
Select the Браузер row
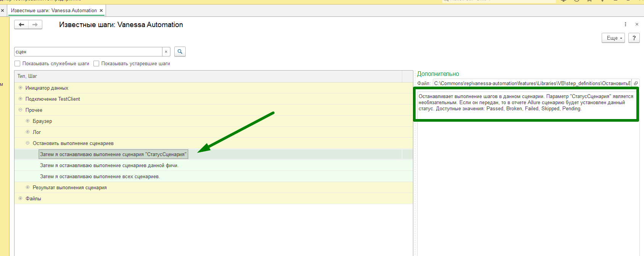pos(214,121)
